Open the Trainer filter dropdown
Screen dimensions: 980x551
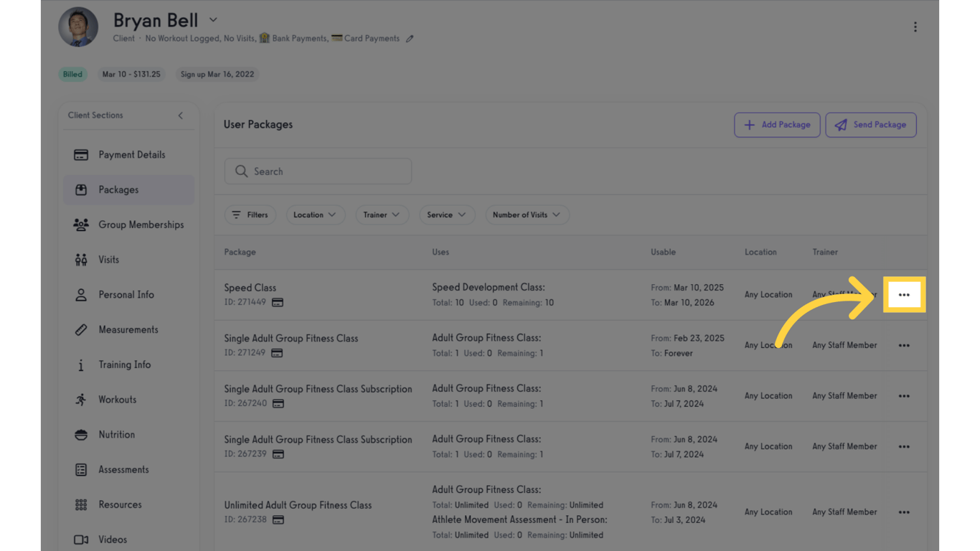click(382, 215)
